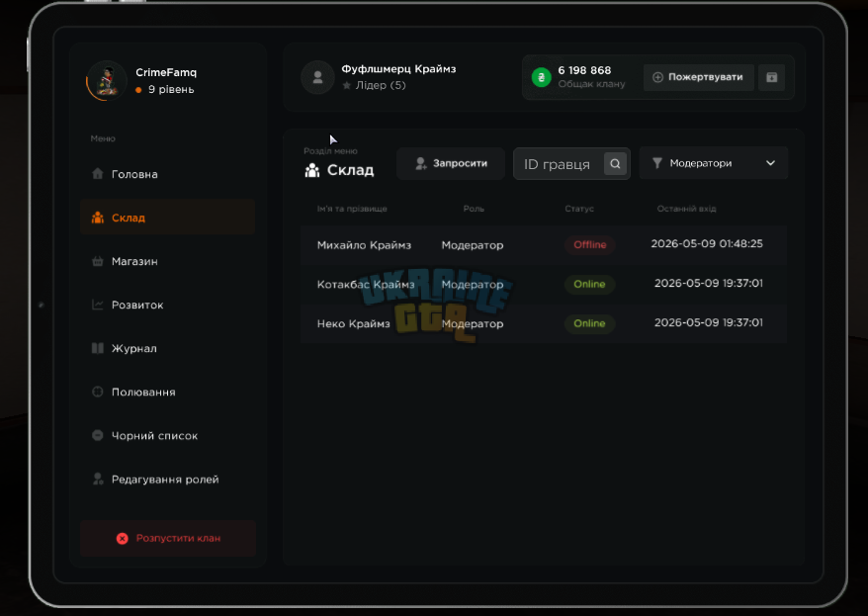Click the leader profile placeholder avatar
Screen dimensions: 868x616
tap(317, 77)
